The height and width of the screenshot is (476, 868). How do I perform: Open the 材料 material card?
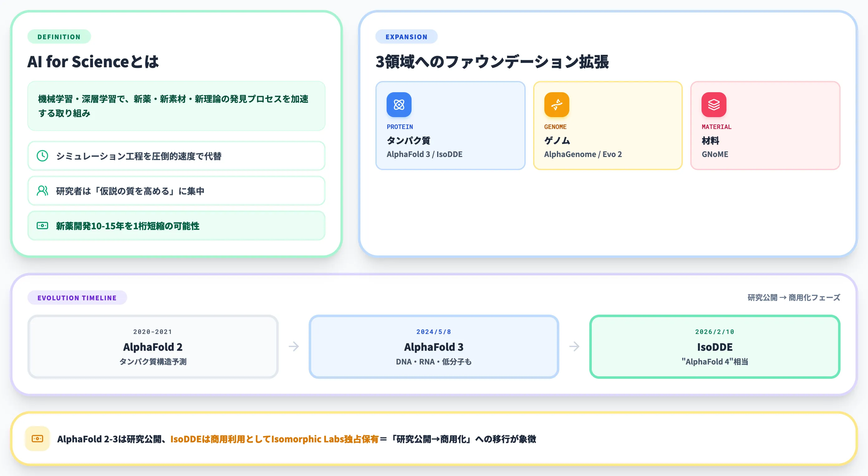[765, 126]
